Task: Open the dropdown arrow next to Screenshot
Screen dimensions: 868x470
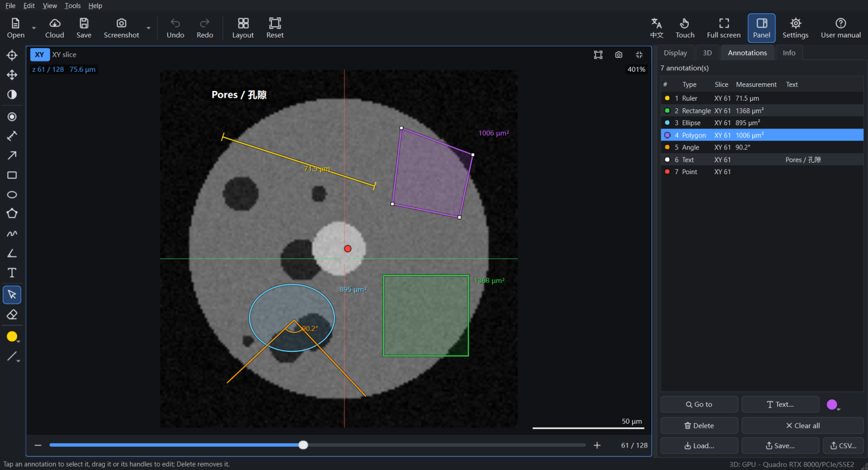Action: click(149, 28)
